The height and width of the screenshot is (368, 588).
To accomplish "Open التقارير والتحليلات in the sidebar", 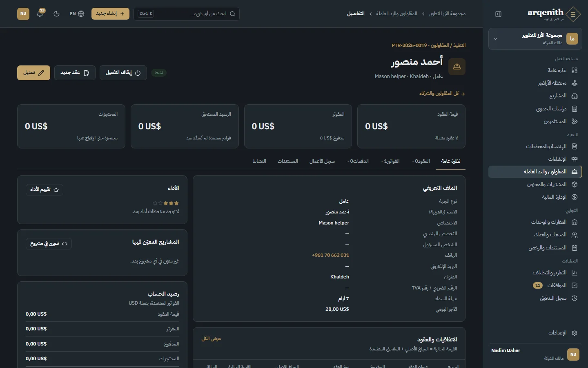I will pyautogui.click(x=535, y=273).
